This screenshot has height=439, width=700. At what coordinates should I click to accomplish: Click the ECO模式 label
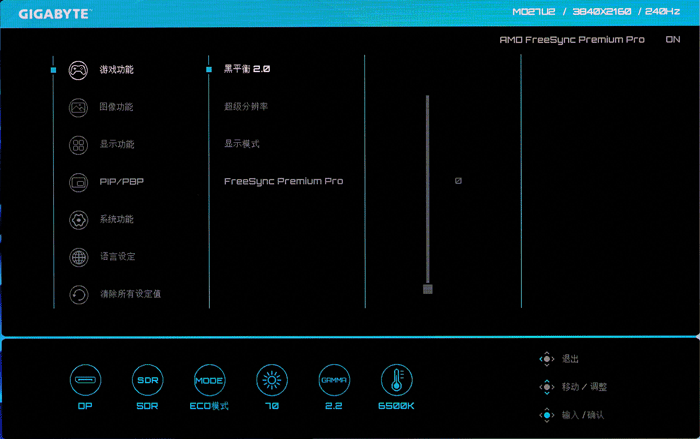(x=209, y=406)
